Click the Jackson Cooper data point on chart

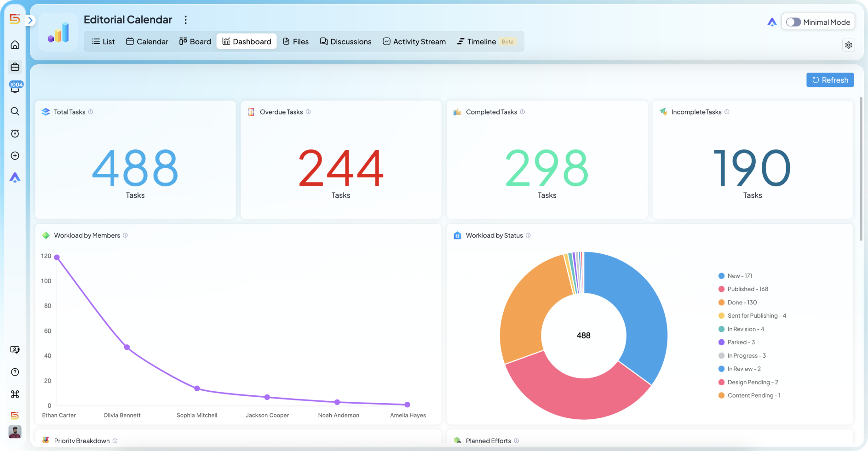point(267,397)
